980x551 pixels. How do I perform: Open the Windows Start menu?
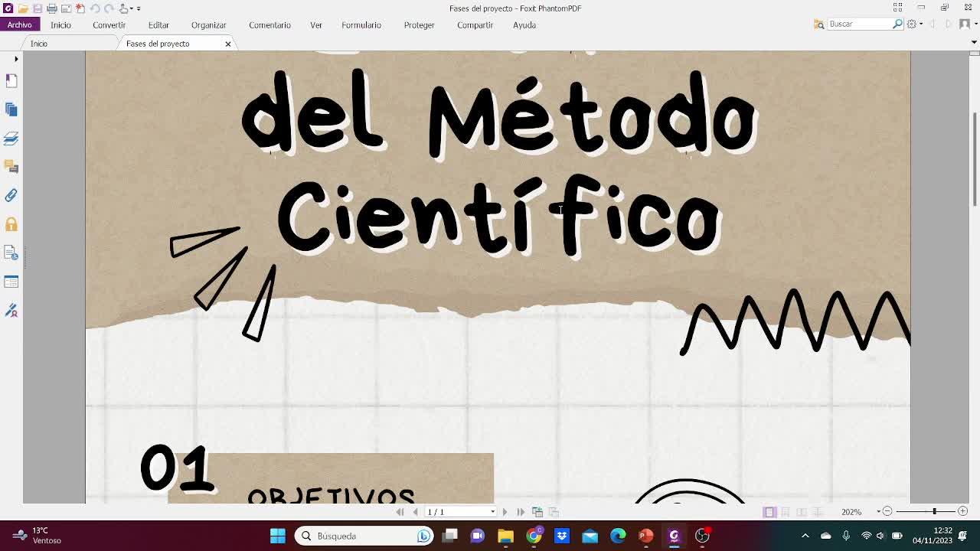[278, 536]
